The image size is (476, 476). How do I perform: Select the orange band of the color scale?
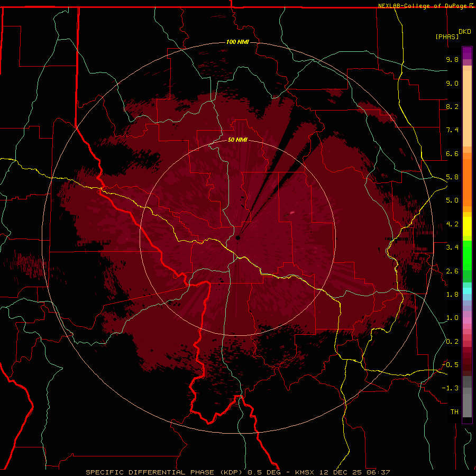(467, 182)
